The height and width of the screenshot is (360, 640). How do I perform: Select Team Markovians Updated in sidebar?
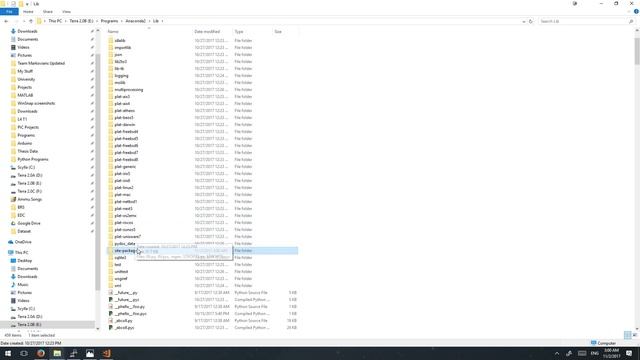tap(41, 63)
